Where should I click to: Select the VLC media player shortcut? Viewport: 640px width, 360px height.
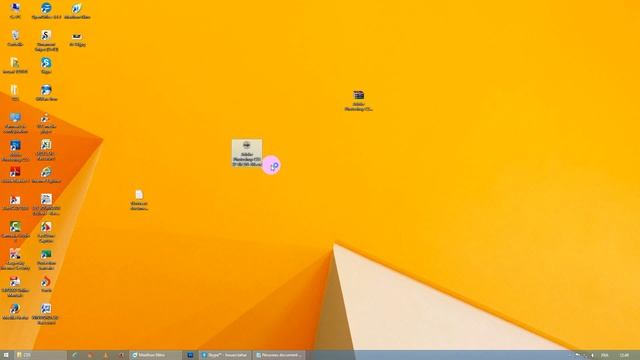46,123
